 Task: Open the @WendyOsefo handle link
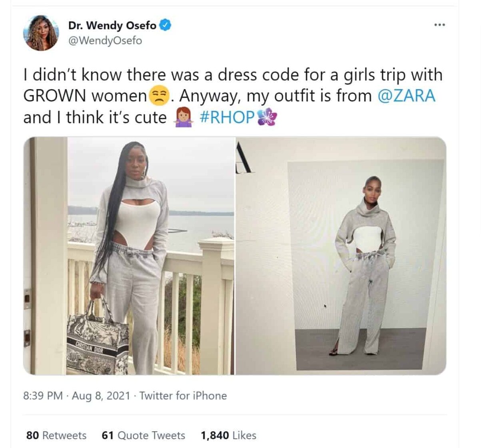tap(105, 40)
